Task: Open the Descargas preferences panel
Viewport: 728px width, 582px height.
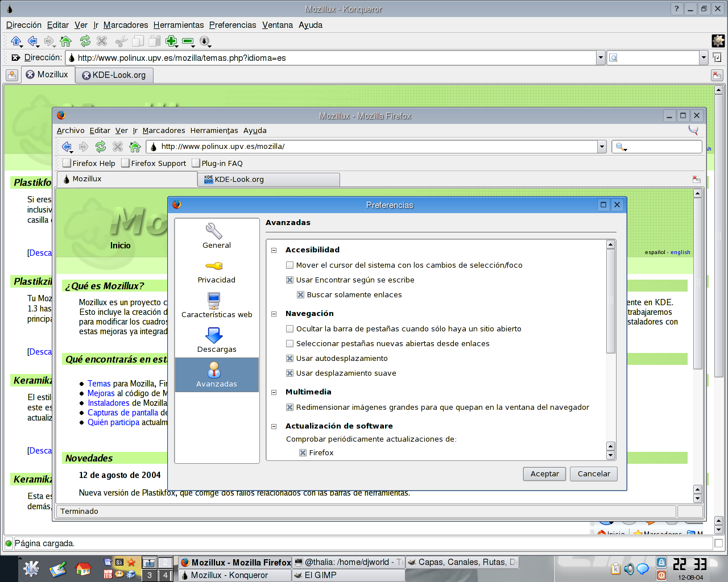Action: click(x=217, y=340)
